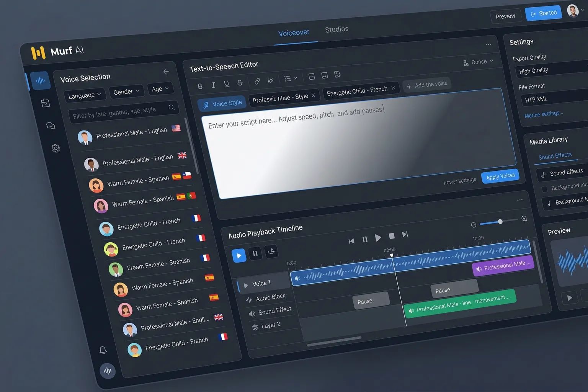Click Add the voice button
Screen dimensions: 588x392
point(427,85)
